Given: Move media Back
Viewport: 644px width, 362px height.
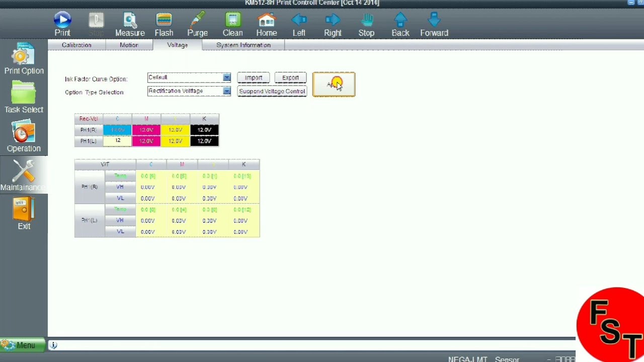Looking at the screenshot, I should point(400,24).
